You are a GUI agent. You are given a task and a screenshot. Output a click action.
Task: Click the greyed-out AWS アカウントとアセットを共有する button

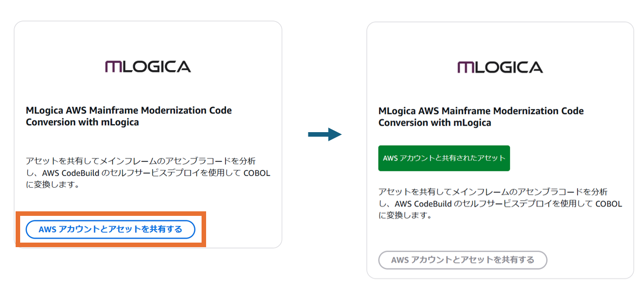[x=463, y=260]
